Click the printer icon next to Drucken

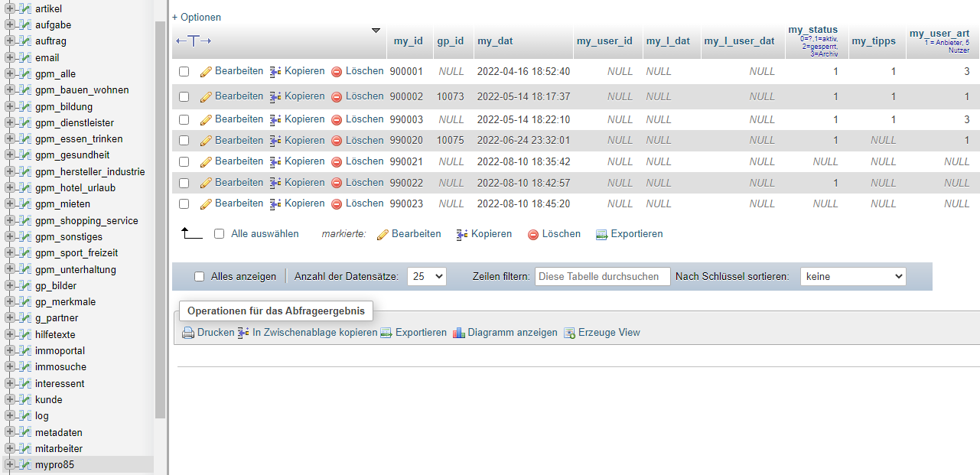click(x=188, y=333)
